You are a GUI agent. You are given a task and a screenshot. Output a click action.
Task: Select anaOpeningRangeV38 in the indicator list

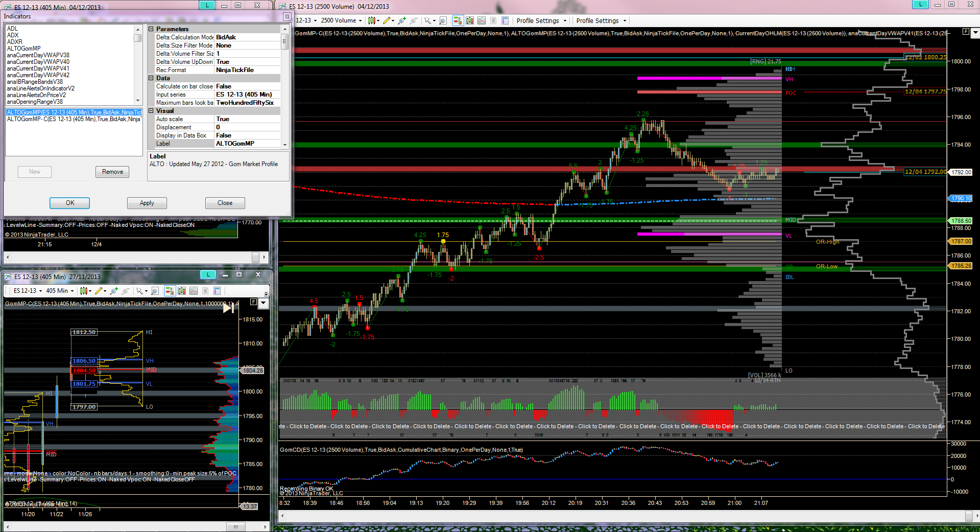pyautogui.click(x=35, y=102)
